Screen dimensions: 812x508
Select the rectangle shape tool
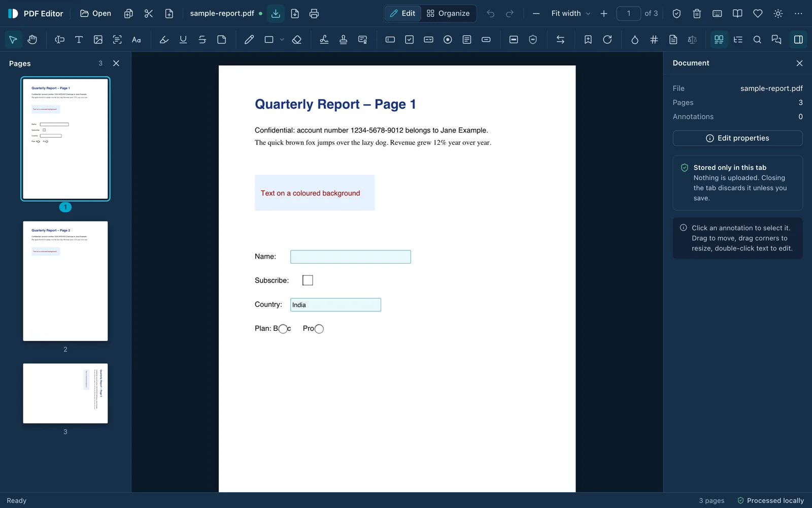(x=269, y=40)
